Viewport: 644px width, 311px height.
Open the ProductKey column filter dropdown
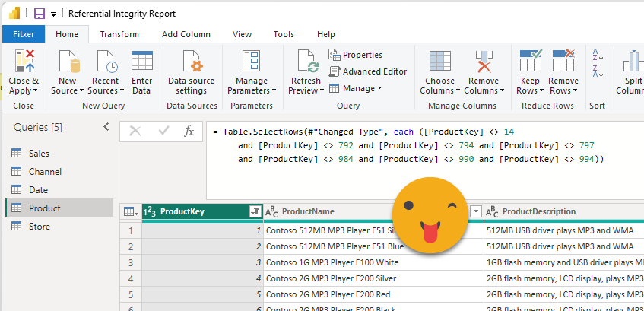click(255, 212)
